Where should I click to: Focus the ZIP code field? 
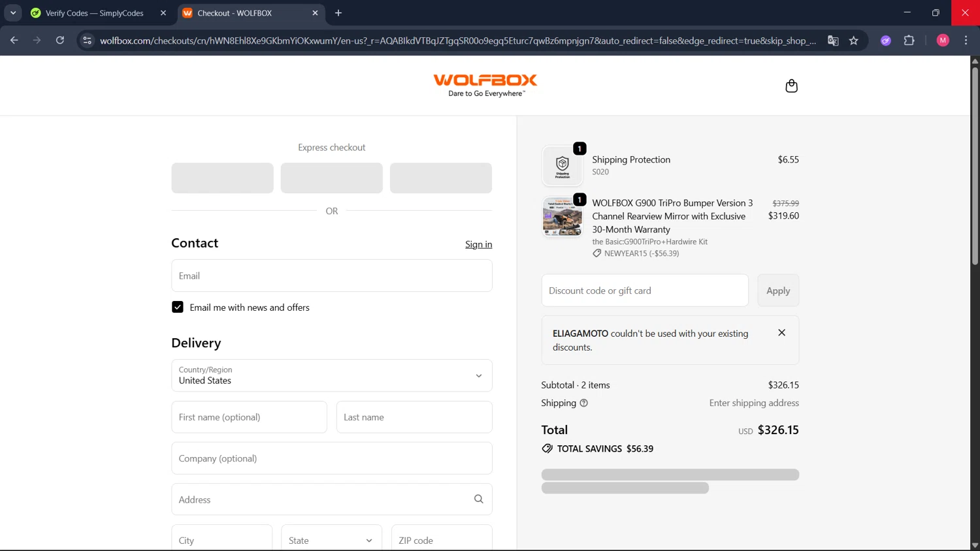[442, 538]
